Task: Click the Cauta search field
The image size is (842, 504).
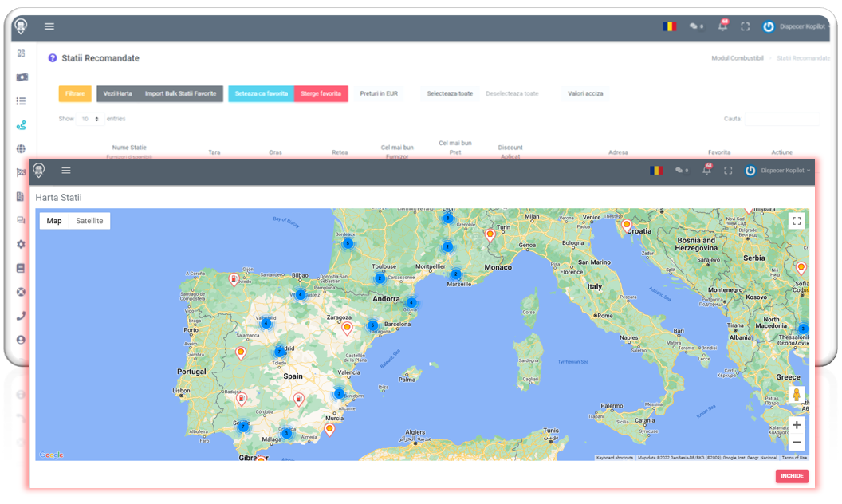Action: click(x=781, y=119)
